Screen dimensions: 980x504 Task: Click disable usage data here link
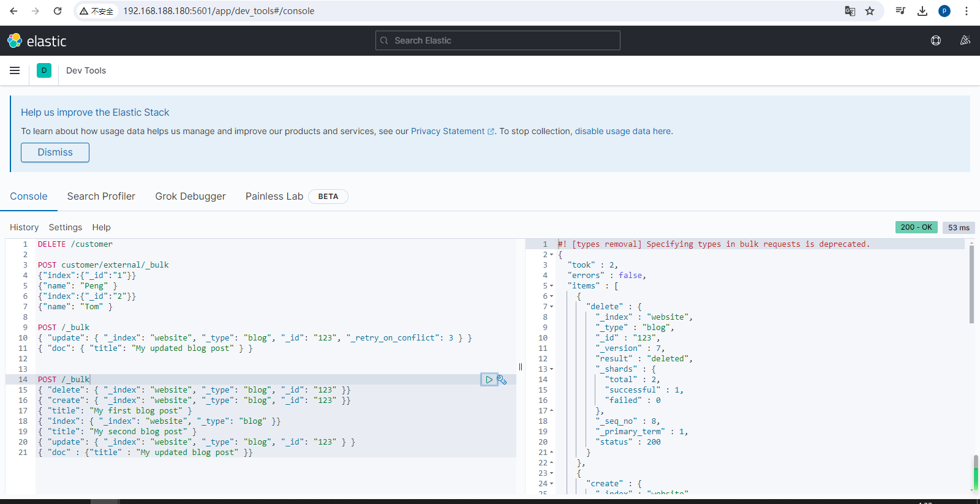point(622,131)
